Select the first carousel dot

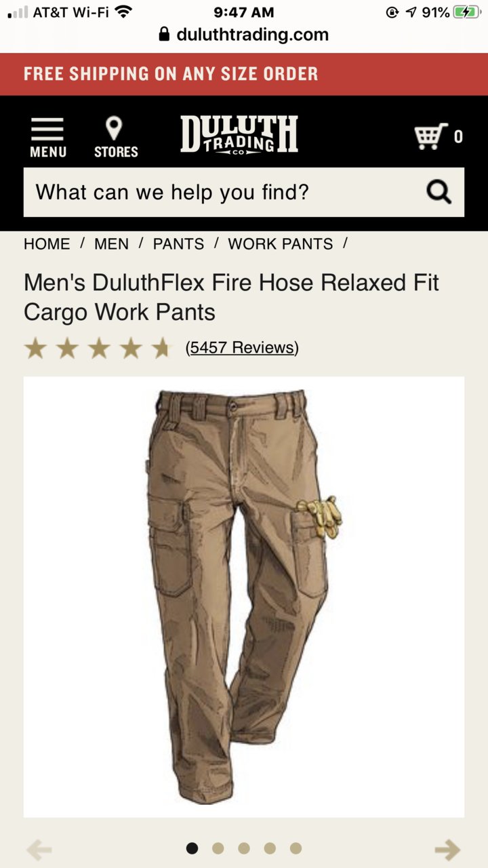(x=192, y=848)
